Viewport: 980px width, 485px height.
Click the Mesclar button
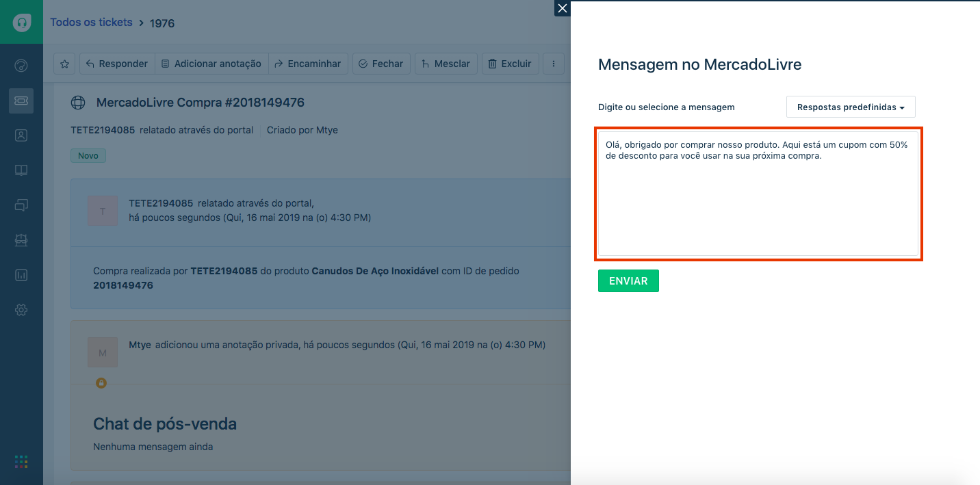coord(446,64)
